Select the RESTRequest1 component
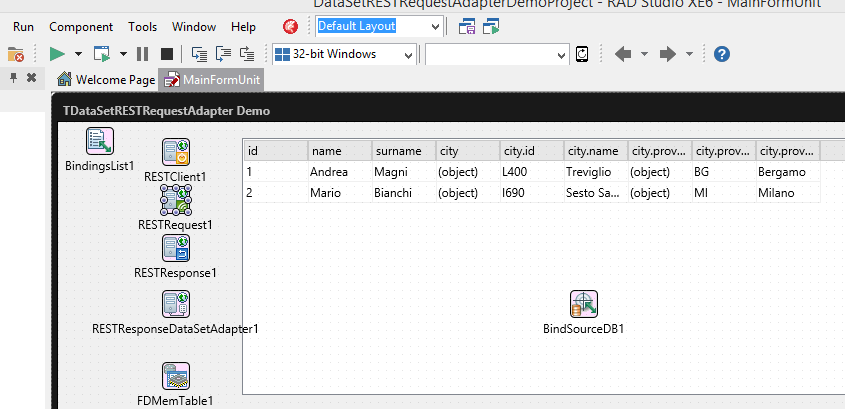This screenshot has width=845, height=409. (176, 199)
